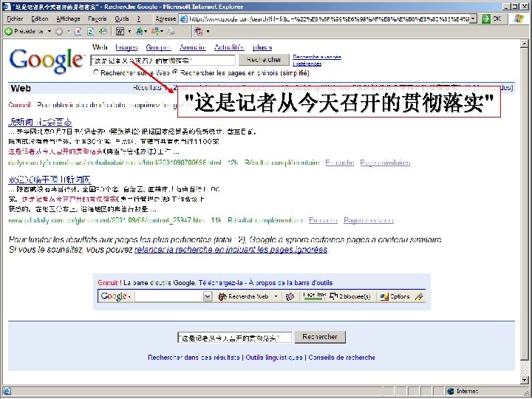The width and height of the screenshot is (532, 399).
Task: Click 'Rechercher dans ces résultats' link
Action: [x=194, y=358]
